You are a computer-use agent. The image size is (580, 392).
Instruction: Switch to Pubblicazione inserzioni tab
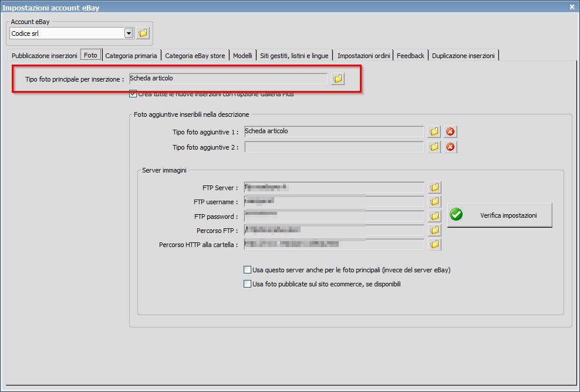[x=45, y=56]
